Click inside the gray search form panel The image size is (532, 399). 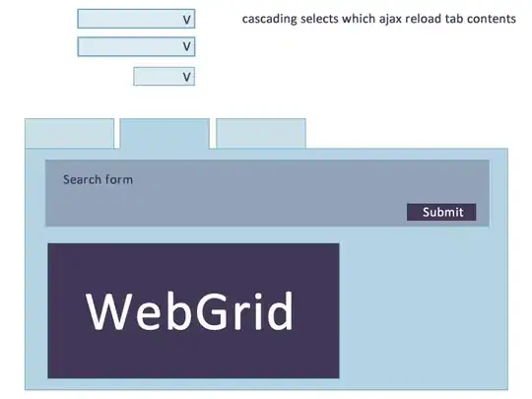(x=267, y=193)
